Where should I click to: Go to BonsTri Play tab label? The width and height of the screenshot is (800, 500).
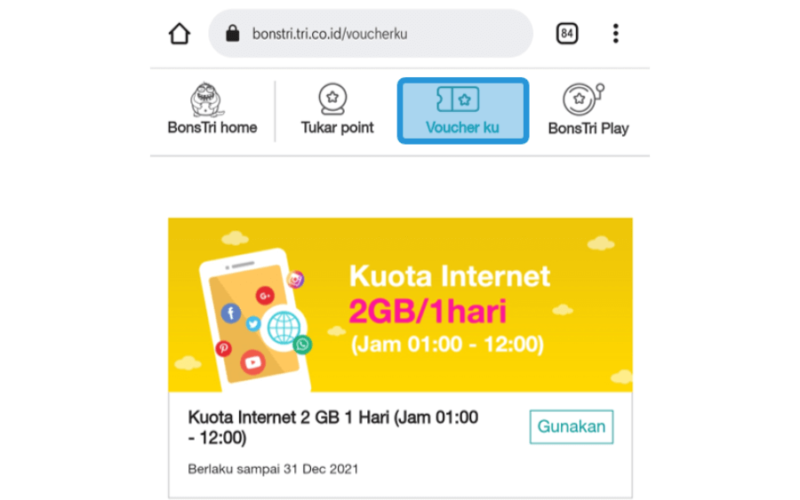pos(588,128)
